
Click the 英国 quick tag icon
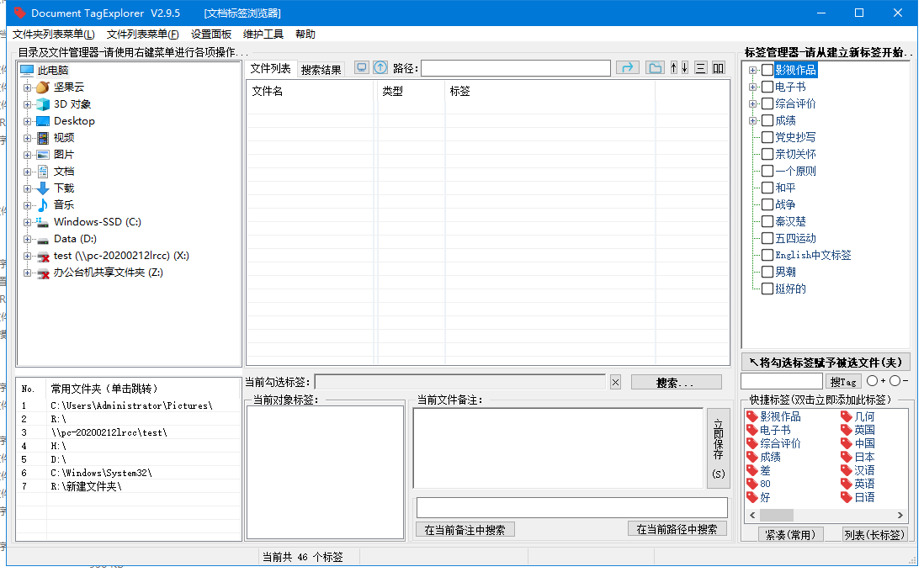tap(847, 430)
